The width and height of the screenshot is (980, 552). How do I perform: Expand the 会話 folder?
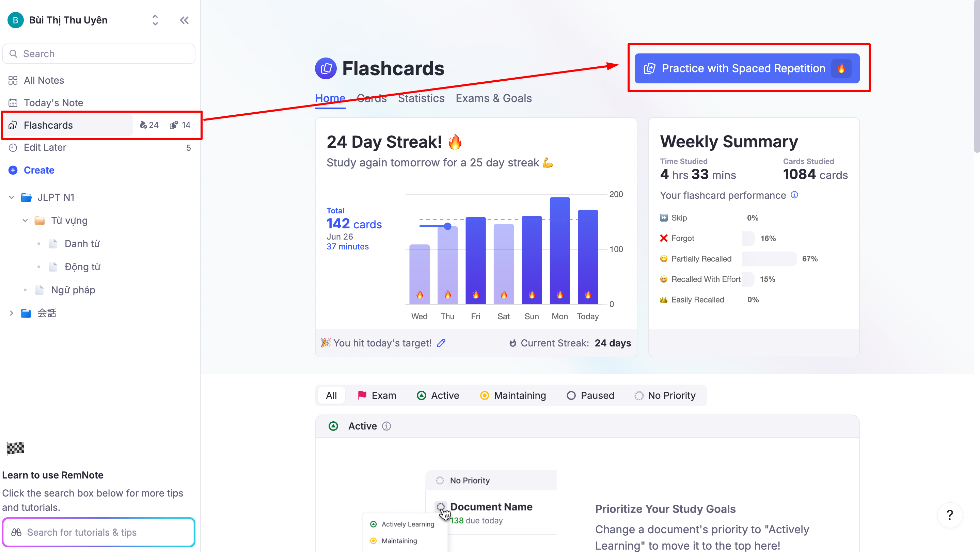coord(12,313)
